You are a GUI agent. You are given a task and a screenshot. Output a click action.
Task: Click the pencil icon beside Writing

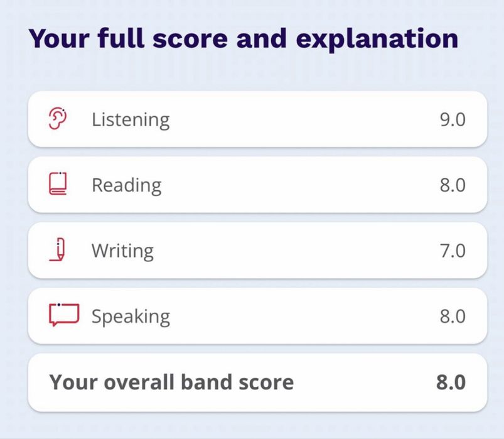click(58, 250)
